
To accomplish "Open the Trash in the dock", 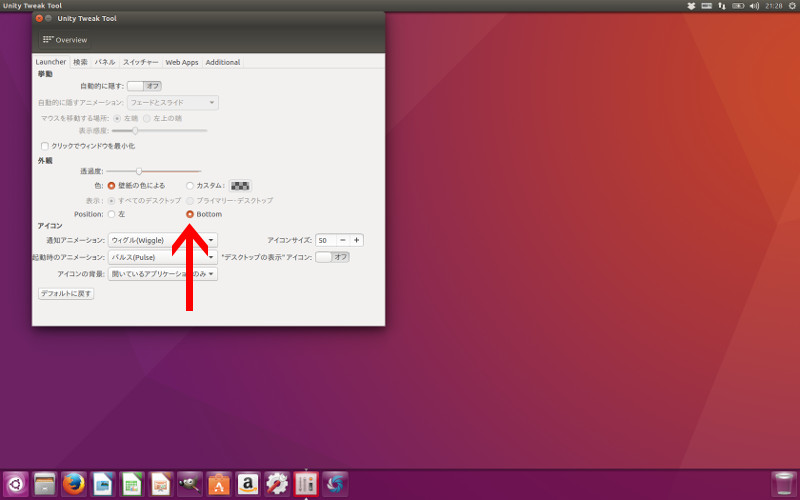I will 784,484.
